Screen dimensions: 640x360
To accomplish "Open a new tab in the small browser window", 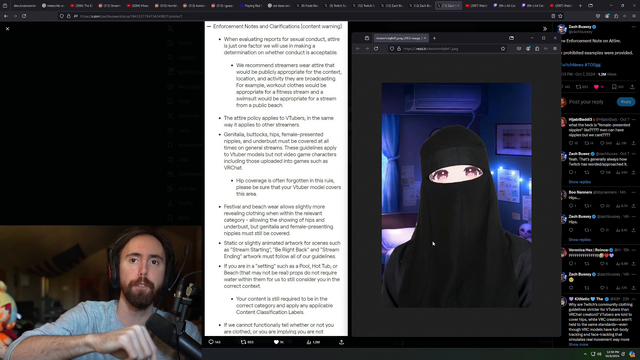I will pyautogui.click(x=434, y=38).
